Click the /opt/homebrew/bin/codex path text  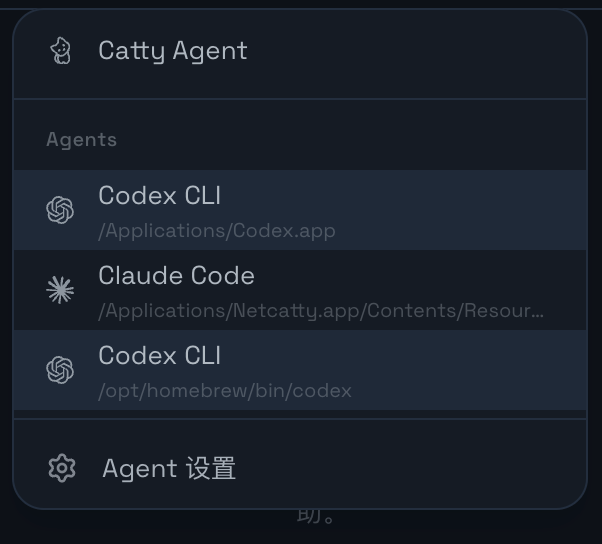click(x=224, y=391)
